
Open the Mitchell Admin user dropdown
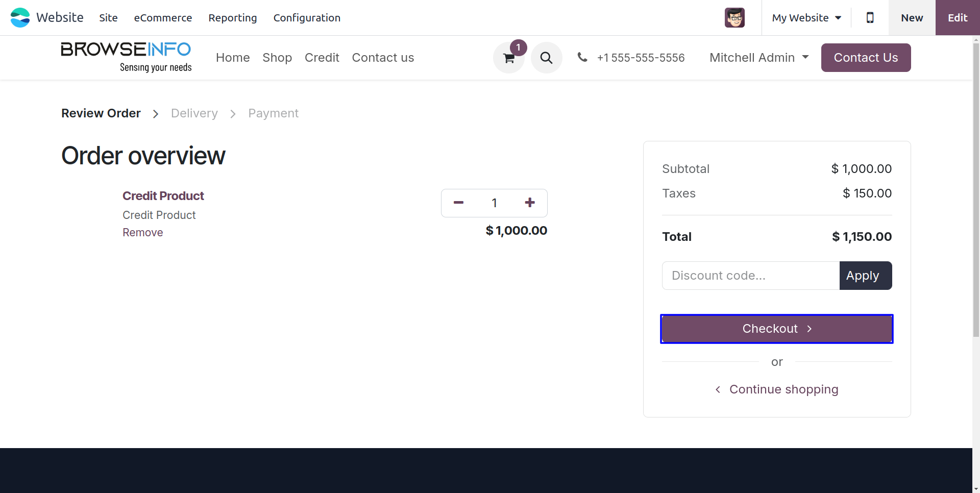coord(759,58)
